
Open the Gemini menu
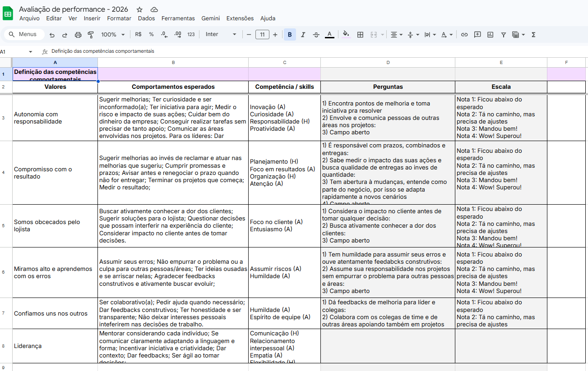tap(211, 18)
